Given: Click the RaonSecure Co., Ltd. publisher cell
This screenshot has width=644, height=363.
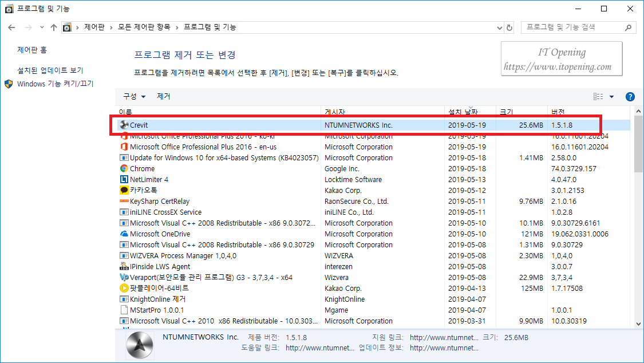Looking at the screenshot, I should pyautogui.click(x=357, y=201).
